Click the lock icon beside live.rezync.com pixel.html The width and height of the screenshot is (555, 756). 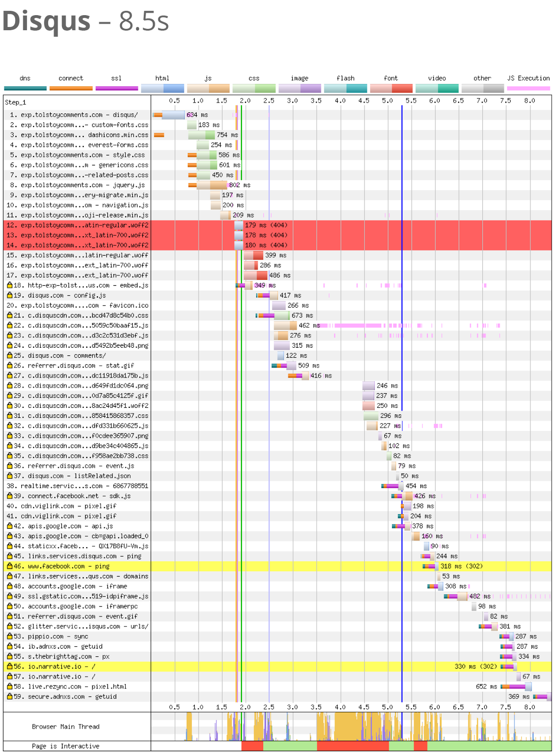(x=9, y=687)
